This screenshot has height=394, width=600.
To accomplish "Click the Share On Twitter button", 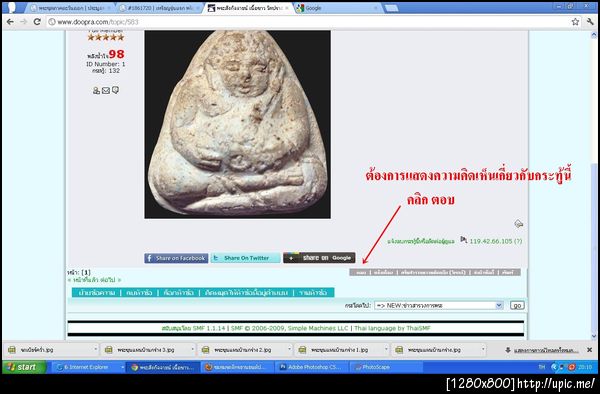I will coord(245,258).
